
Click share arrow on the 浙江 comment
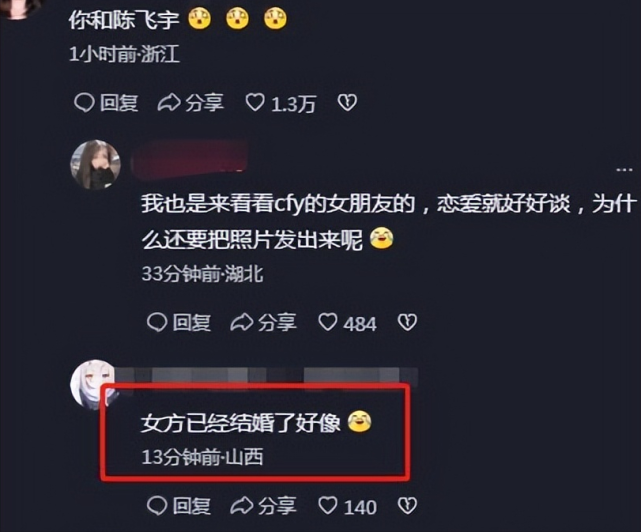click(169, 103)
